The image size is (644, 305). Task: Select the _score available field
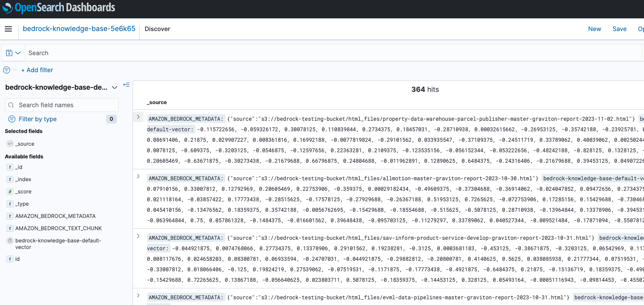[23, 192]
